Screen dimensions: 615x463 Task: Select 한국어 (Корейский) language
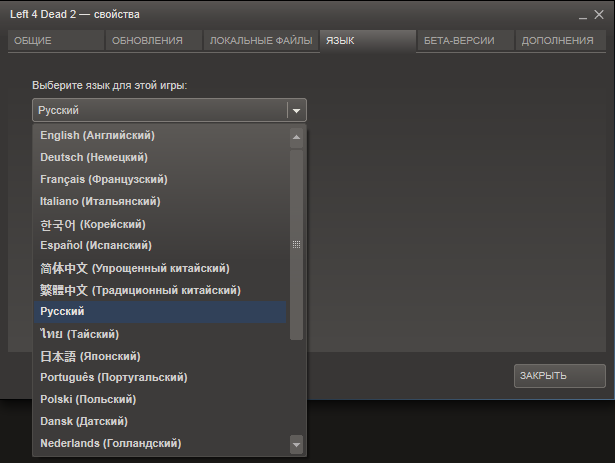92,224
